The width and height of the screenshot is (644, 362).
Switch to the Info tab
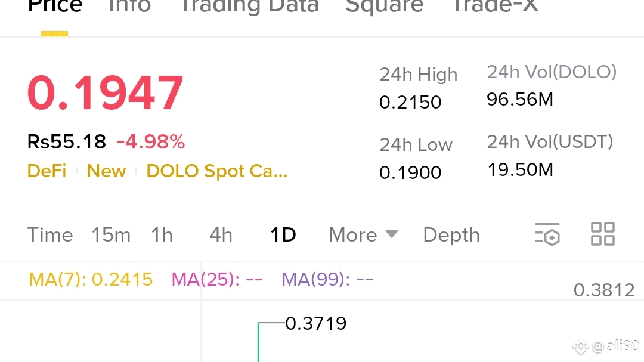click(x=130, y=6)
